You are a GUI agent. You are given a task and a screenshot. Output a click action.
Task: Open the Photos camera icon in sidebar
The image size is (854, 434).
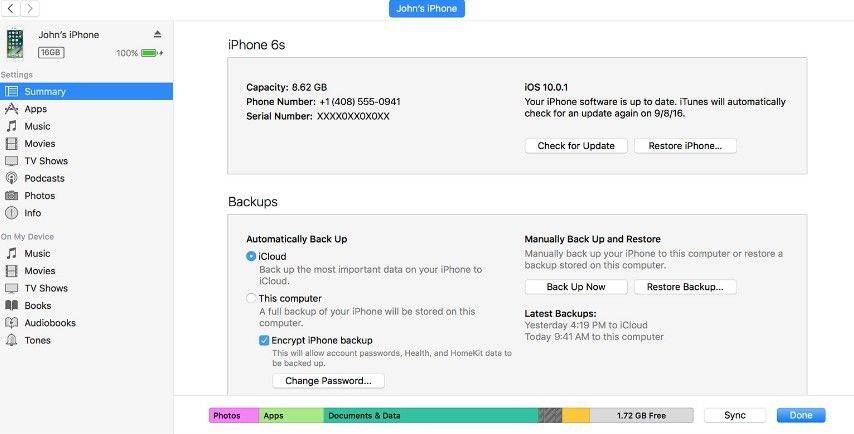click(11, 195)
